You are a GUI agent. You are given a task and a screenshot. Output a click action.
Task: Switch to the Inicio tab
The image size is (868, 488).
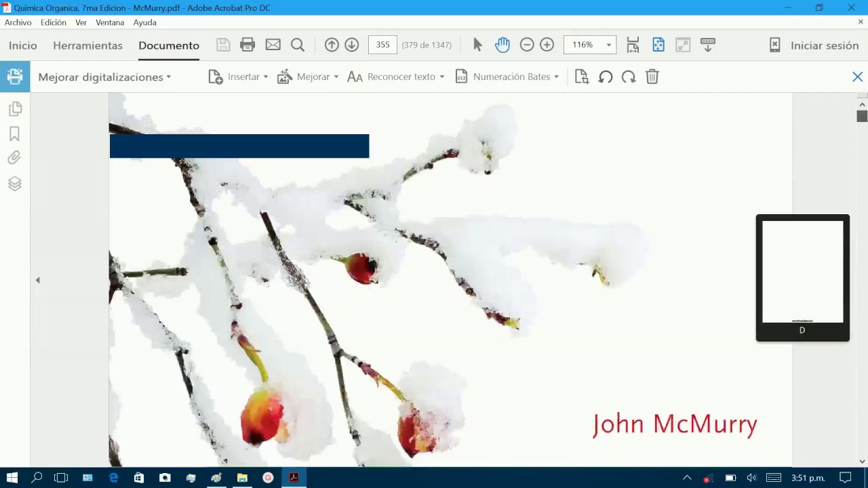click(23, 45)
